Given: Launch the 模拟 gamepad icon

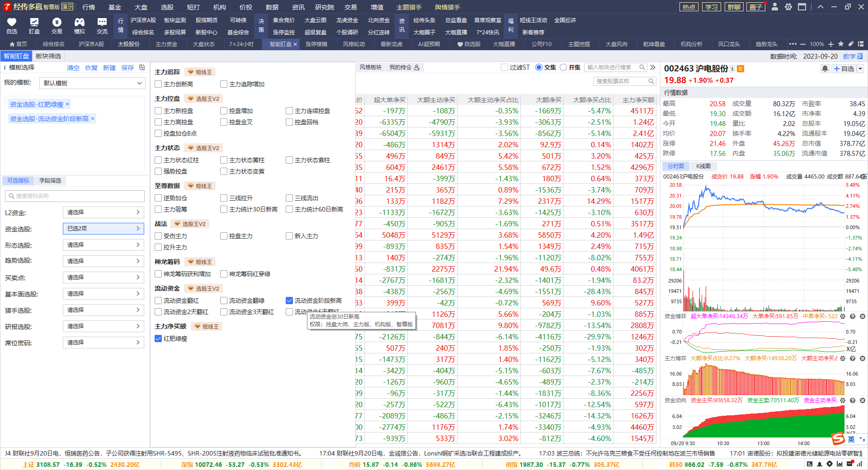Looking at the screenshot, I should click(x=80, y=26).
